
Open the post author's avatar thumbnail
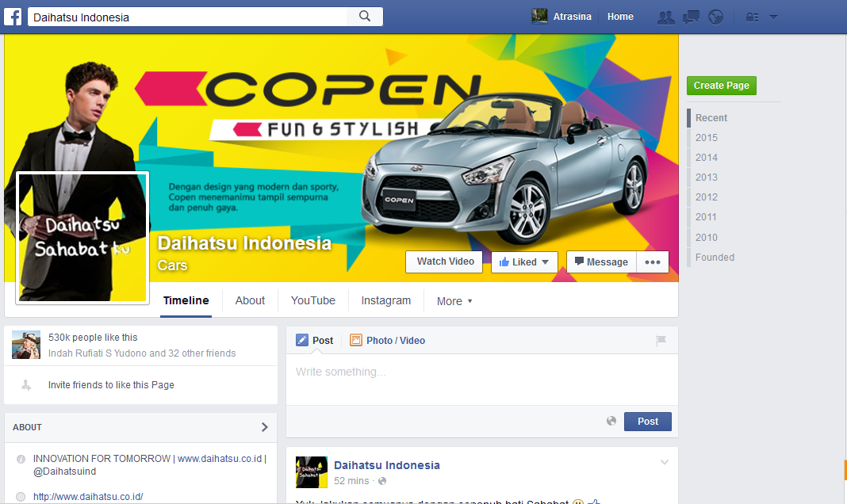tap(311, 472)
